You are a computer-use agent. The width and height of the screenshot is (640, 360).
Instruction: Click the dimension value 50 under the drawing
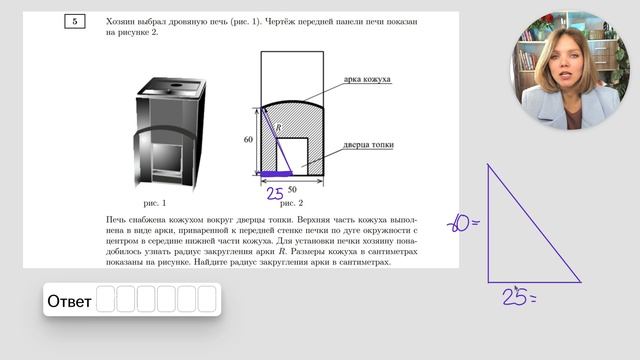pyautogui.click(x=292, y=189)
